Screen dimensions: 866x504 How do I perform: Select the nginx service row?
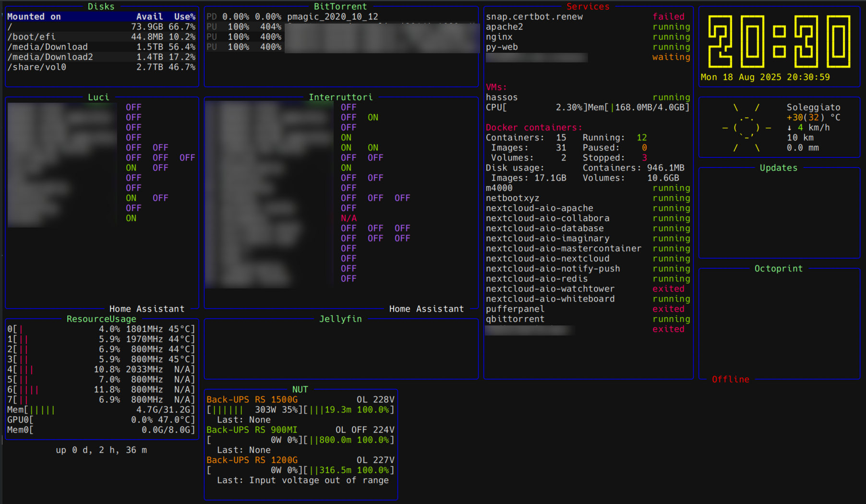point(588,37)
